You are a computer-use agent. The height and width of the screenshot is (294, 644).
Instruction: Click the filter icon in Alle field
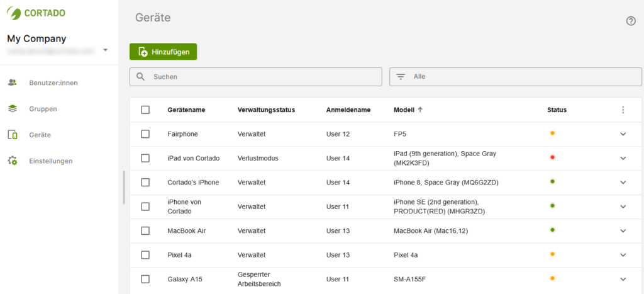(x=401, y=77)
